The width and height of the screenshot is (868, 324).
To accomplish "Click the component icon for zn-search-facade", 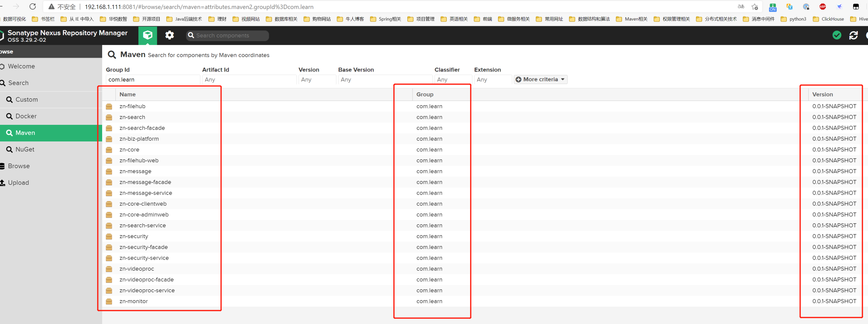I will tap(109, 128).
